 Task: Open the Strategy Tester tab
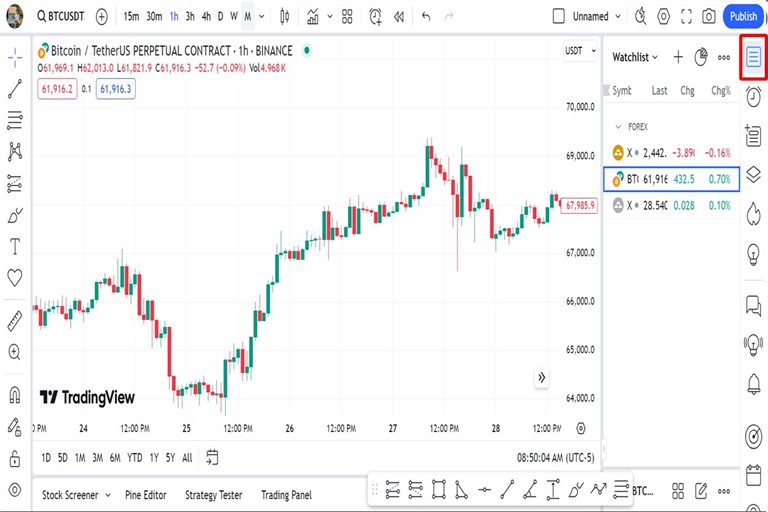tap(214, 495)
